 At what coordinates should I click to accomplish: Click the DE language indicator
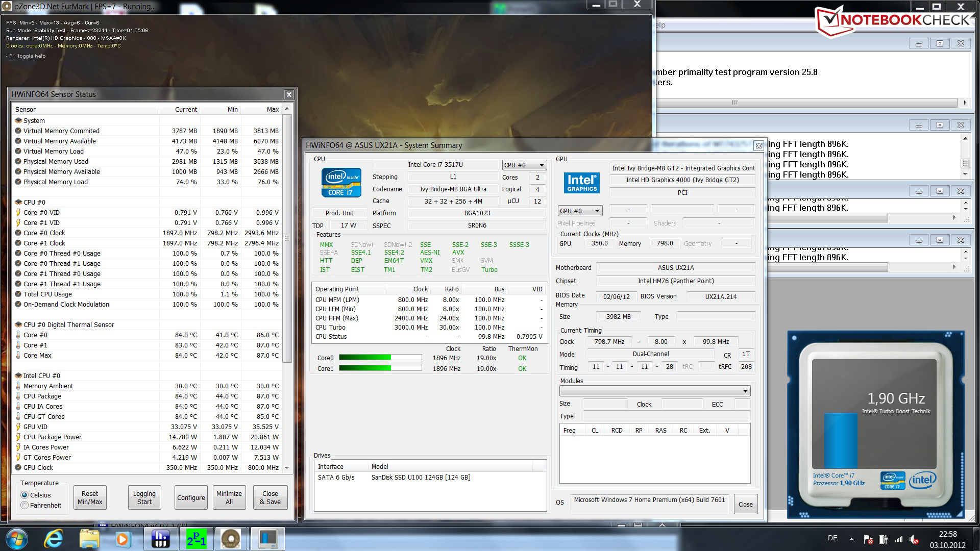[x=832, y=538]
